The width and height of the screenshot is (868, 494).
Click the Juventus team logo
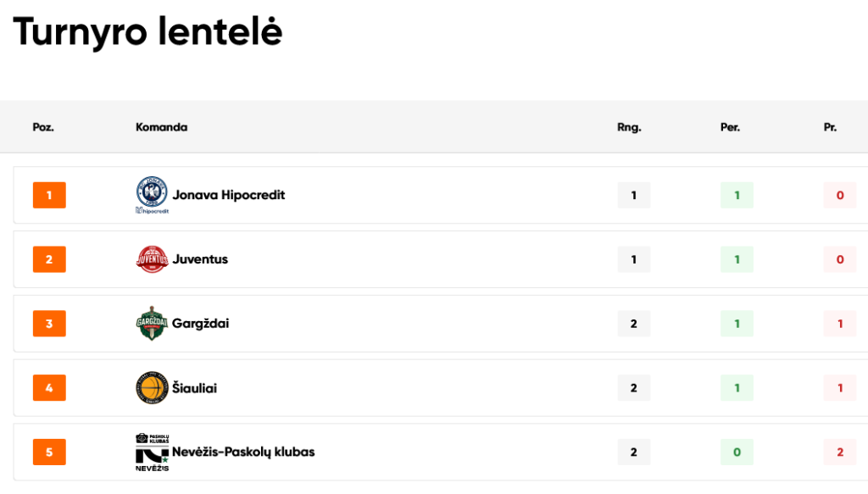(x=152, y=259)
